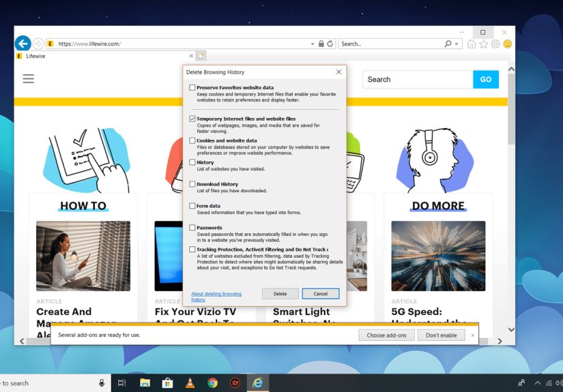Select the Lifewire browser tab

tap(105, 56)
